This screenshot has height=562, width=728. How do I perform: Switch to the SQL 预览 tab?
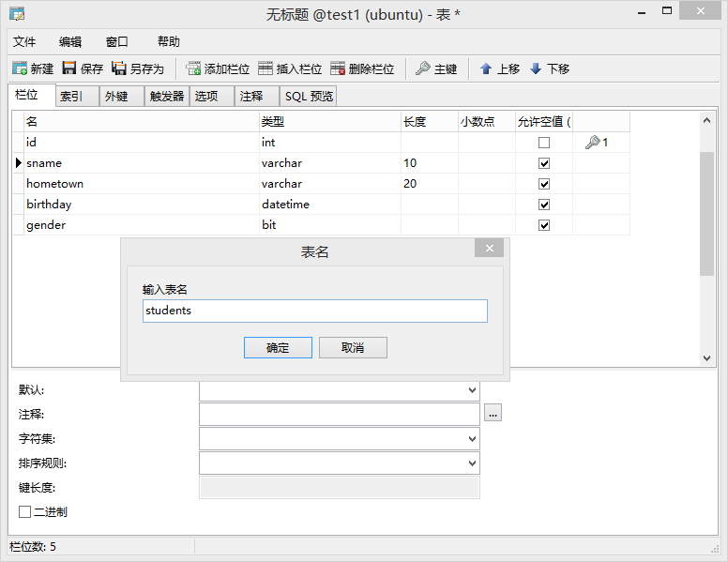309,96
